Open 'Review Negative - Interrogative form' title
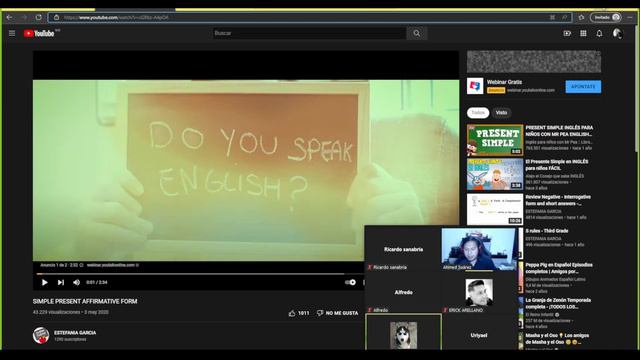 (558, 200)
